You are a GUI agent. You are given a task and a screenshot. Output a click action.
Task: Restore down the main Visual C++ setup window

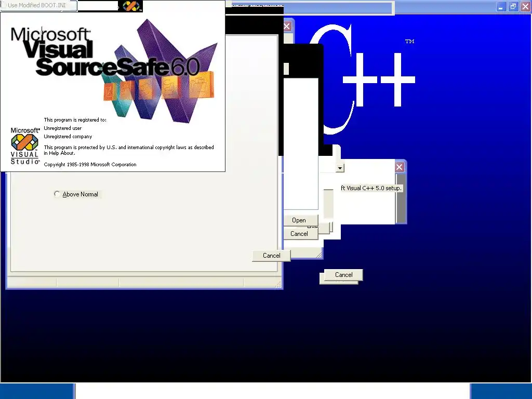click(513, 6)
